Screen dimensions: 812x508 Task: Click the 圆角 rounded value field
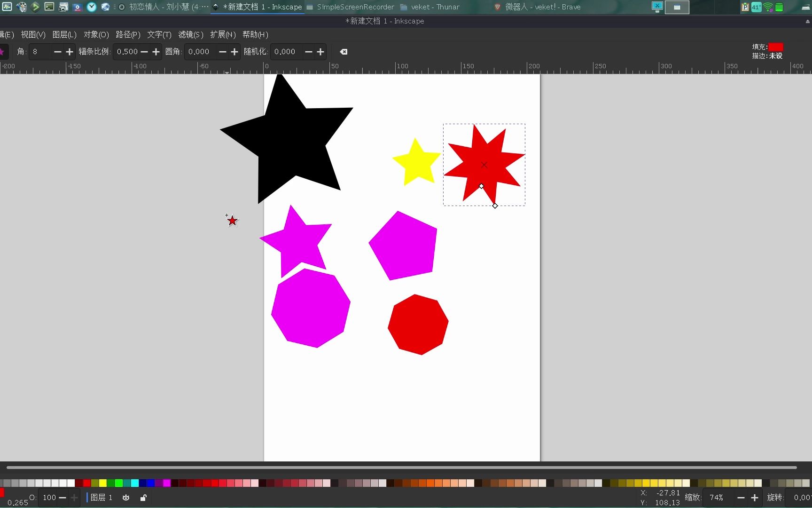(x=201, y=52)
